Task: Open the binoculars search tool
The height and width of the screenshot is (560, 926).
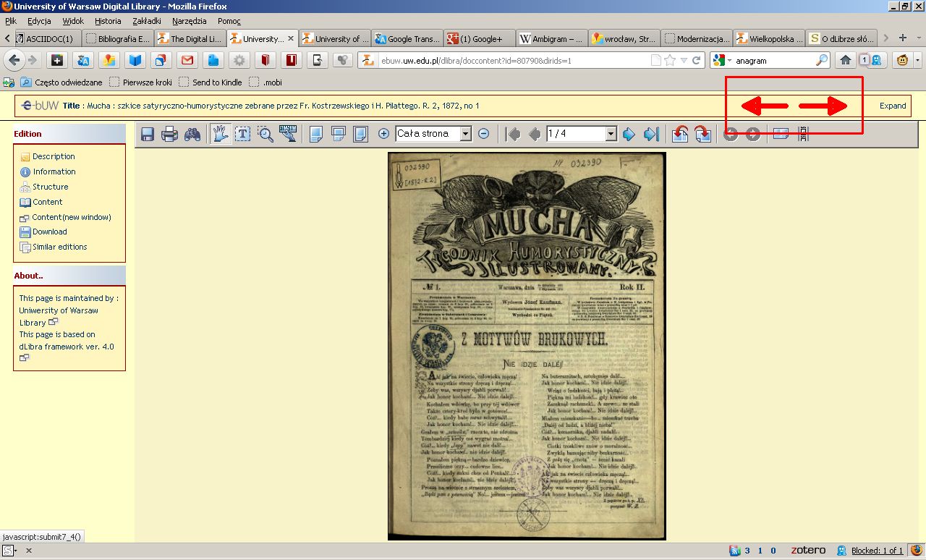Action: pos(192,134)
